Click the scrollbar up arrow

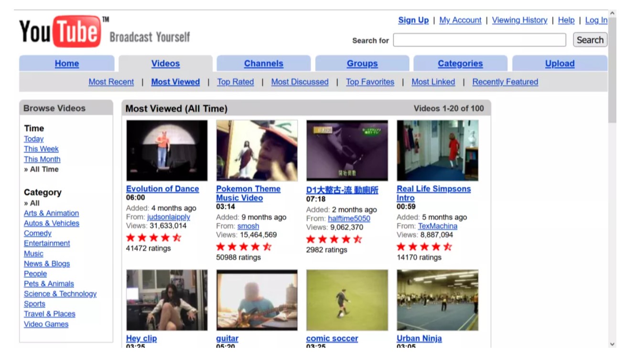[x=612, y=14]
